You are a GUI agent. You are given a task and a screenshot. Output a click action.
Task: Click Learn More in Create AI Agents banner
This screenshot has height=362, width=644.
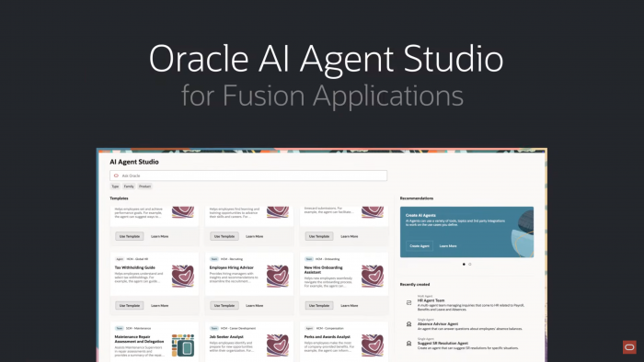448,246
